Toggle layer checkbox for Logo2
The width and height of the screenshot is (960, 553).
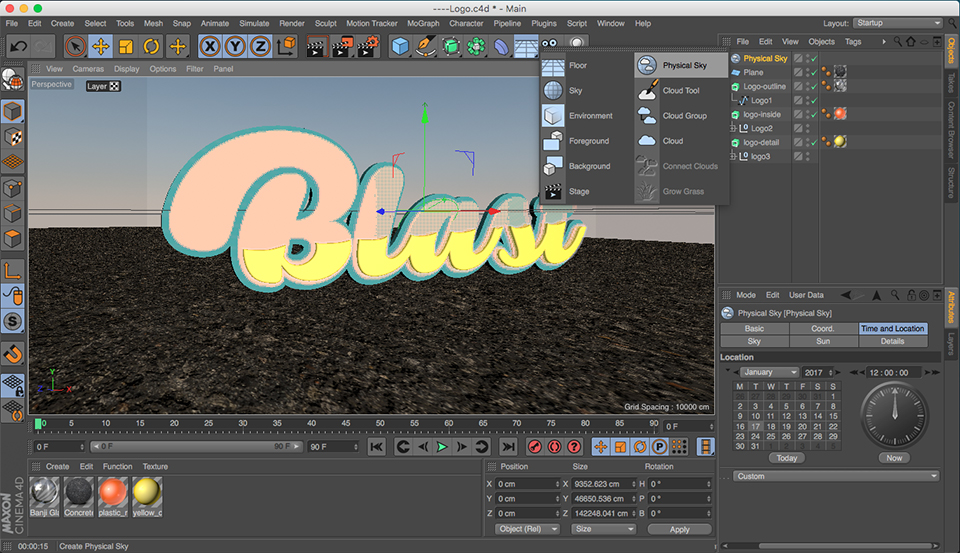(x=798, y=129)
